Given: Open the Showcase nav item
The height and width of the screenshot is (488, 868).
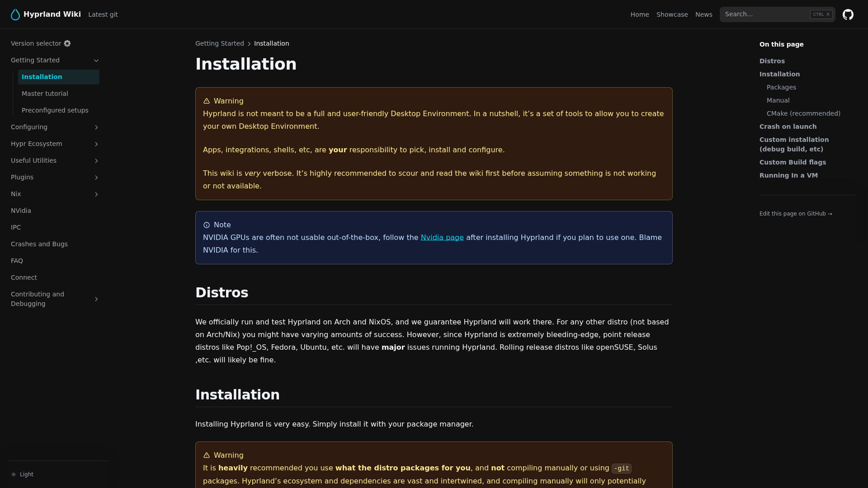Looking at the screenshot, I should point(672,14).
